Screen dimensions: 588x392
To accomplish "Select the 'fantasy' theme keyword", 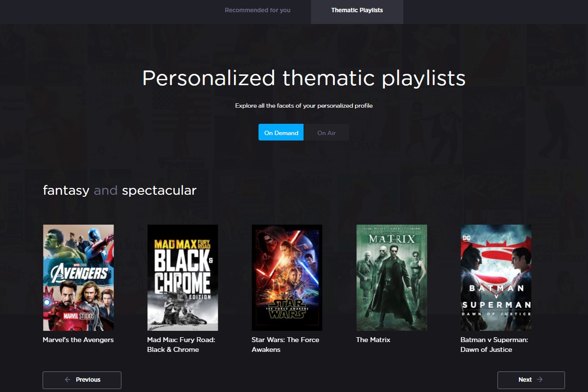I will [x=66, y=191].
